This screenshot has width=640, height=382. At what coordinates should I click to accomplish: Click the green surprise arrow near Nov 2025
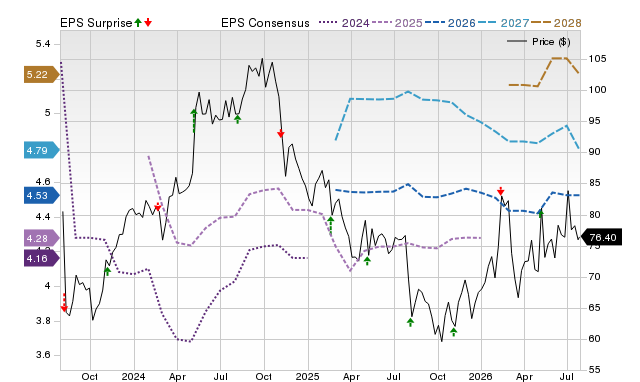point(453,331)
